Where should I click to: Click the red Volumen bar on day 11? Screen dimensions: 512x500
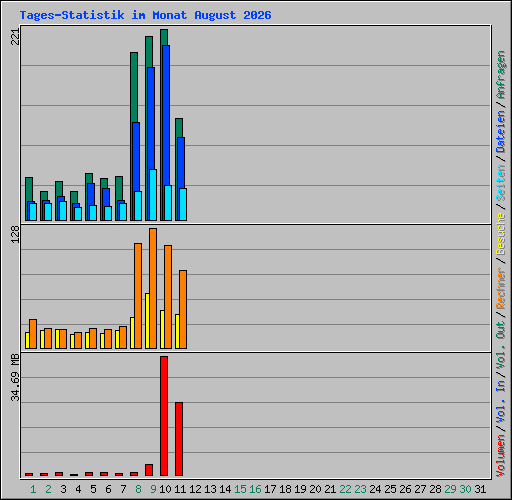point(179,439)
